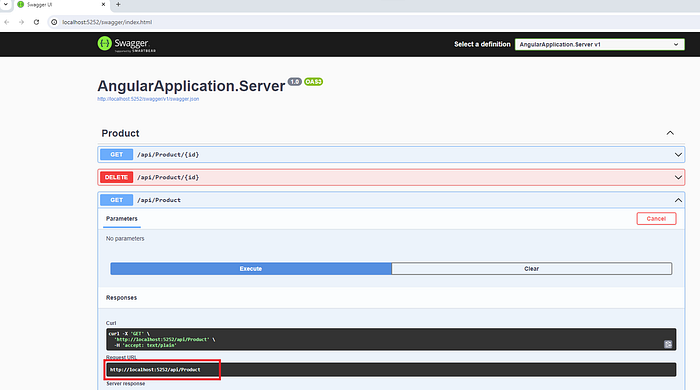
Task: Click the curl command text block
Action: (391, 339)
